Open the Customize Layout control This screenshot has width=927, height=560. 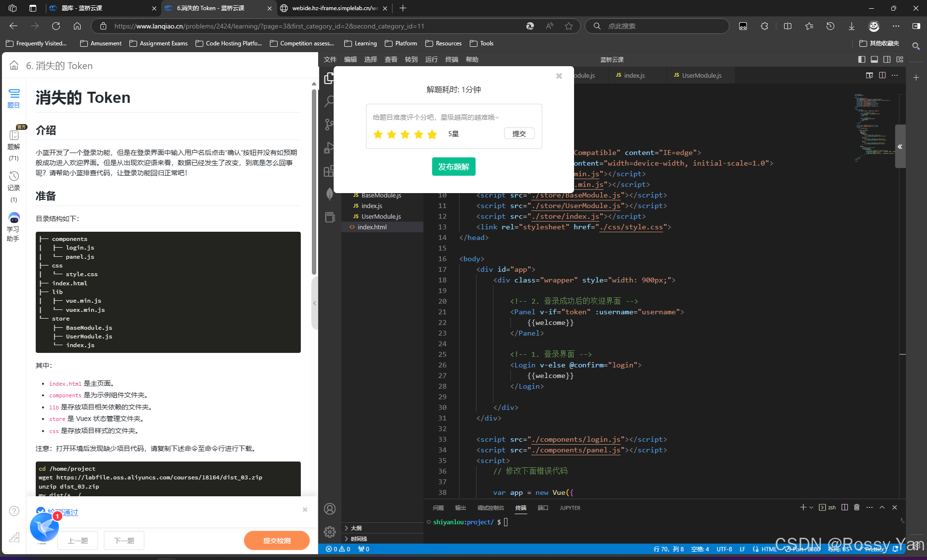click(x=899, y=59)
